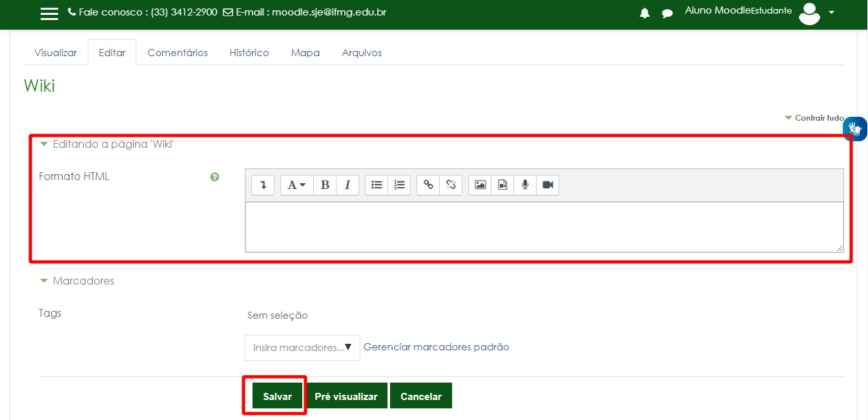Toggle the extra toolbar row arrow

[x=263, y=185]
